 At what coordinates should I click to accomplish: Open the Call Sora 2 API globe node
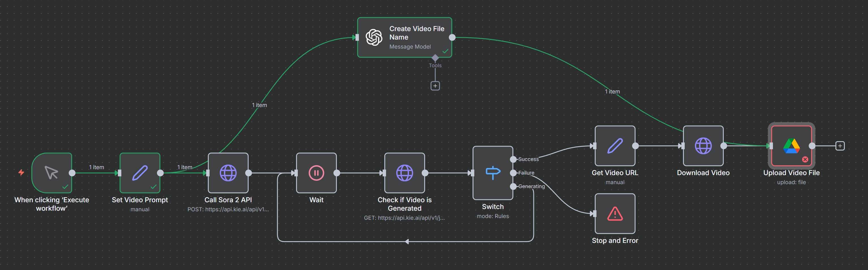[x=228, y=173]
